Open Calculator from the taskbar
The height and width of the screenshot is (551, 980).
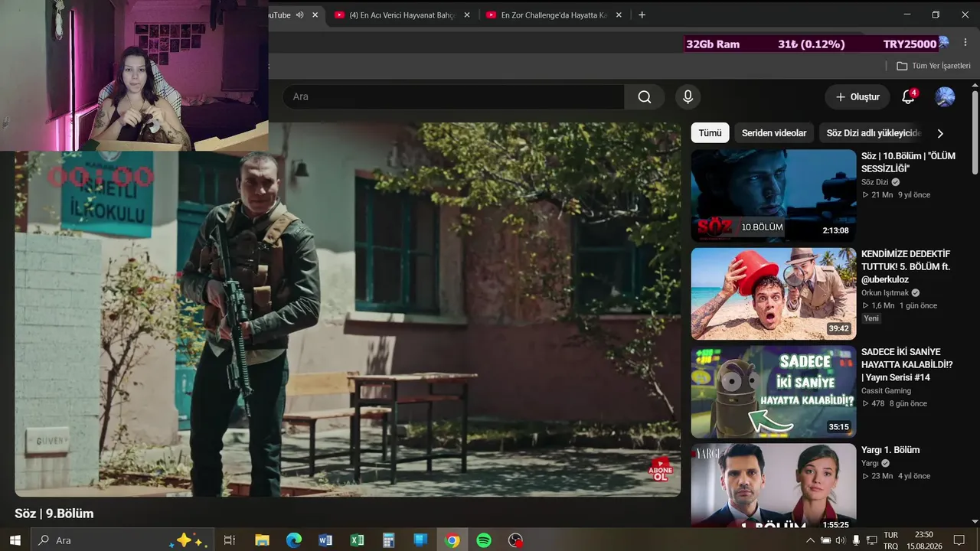point(388,540)
